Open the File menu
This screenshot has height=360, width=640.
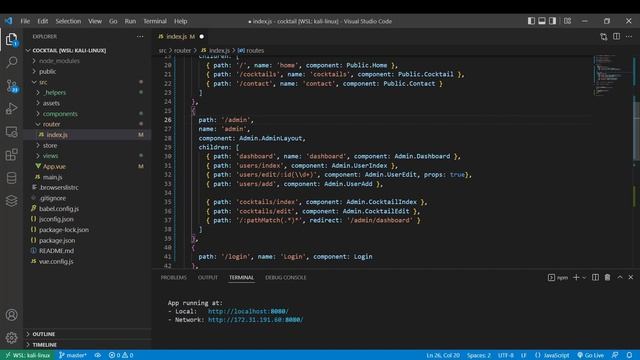(25, 21)
